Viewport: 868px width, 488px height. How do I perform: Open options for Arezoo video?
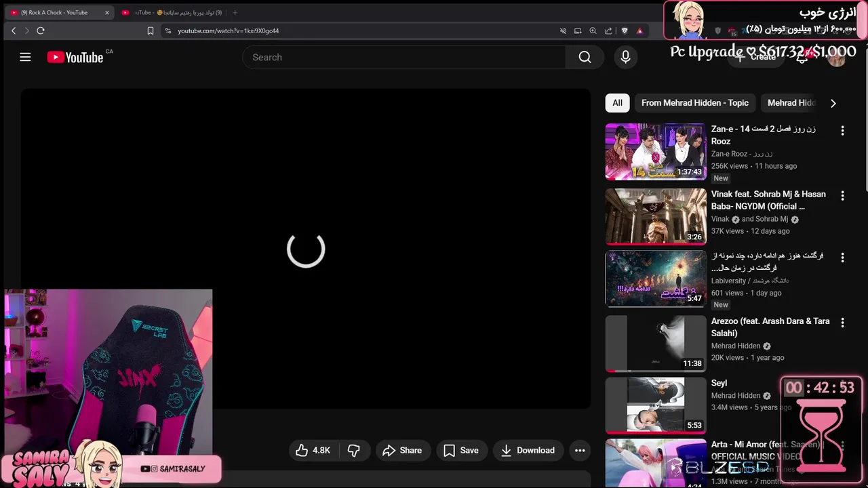click(x=842, y=323)
